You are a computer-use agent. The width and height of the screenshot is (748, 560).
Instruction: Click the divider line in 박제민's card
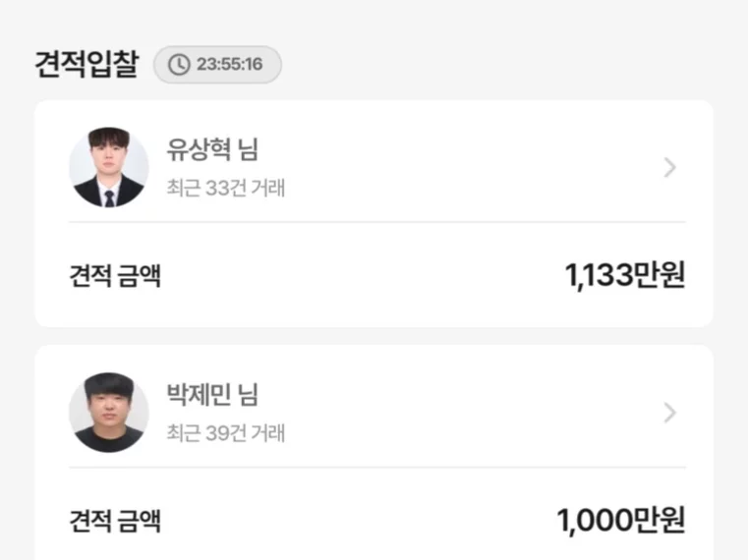pyautogui.click(x=377, y=468)
